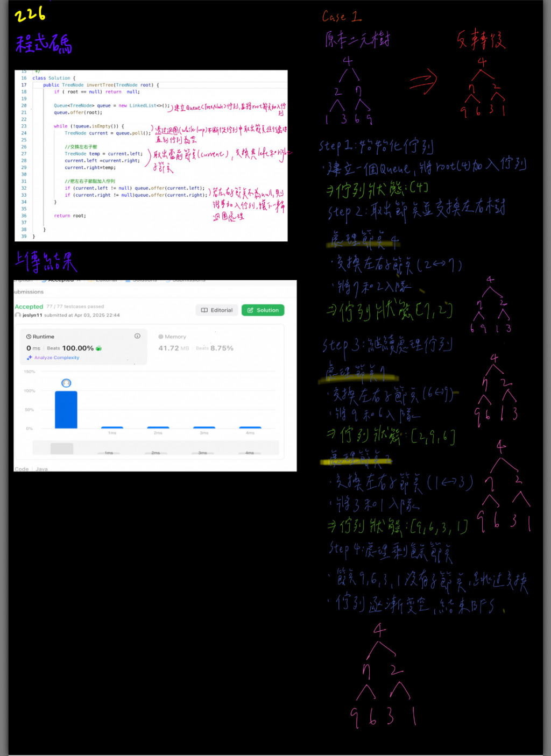This screenshot has width=551, height=756.
Task: Click the user avatar marker above the tall bar
Action: pyautogui.click(x=66, y=383)
